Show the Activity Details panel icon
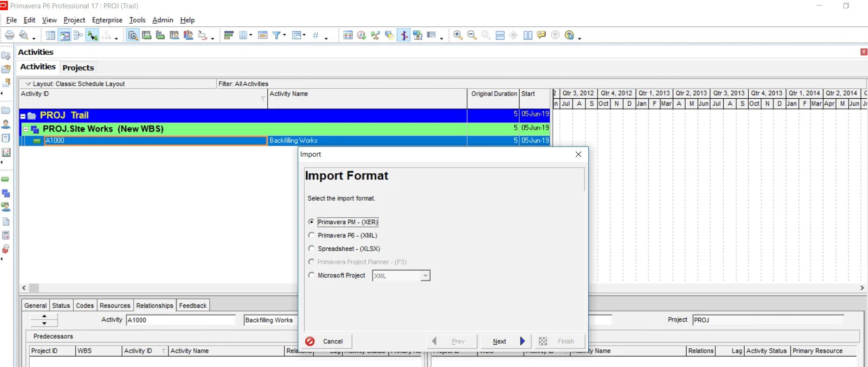 (133, 35)
